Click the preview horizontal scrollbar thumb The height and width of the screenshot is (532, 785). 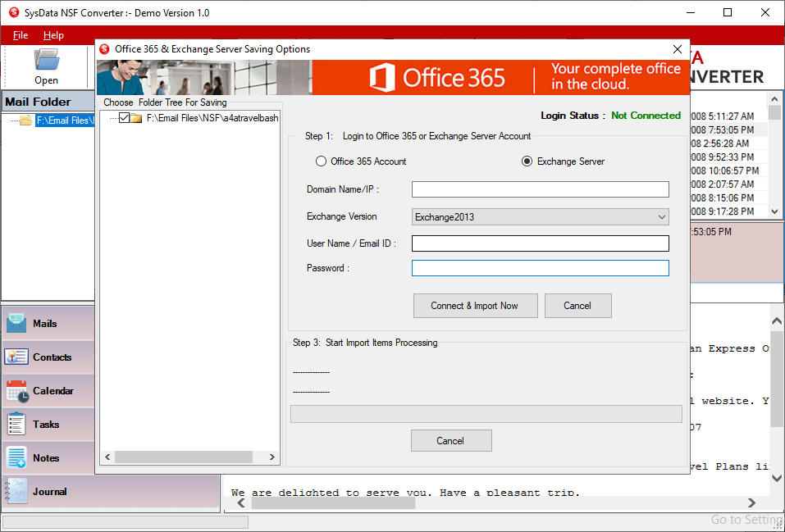[x=333, y=503]
